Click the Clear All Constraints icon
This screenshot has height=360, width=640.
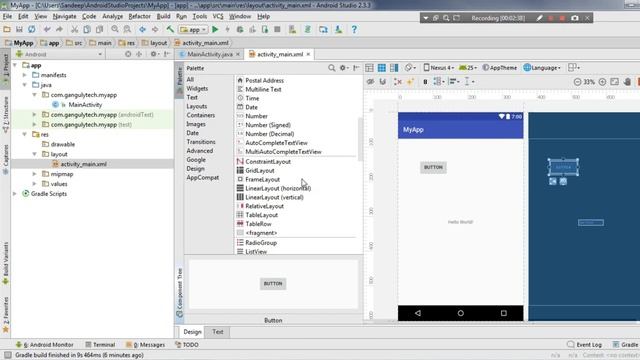click(398, 82)
